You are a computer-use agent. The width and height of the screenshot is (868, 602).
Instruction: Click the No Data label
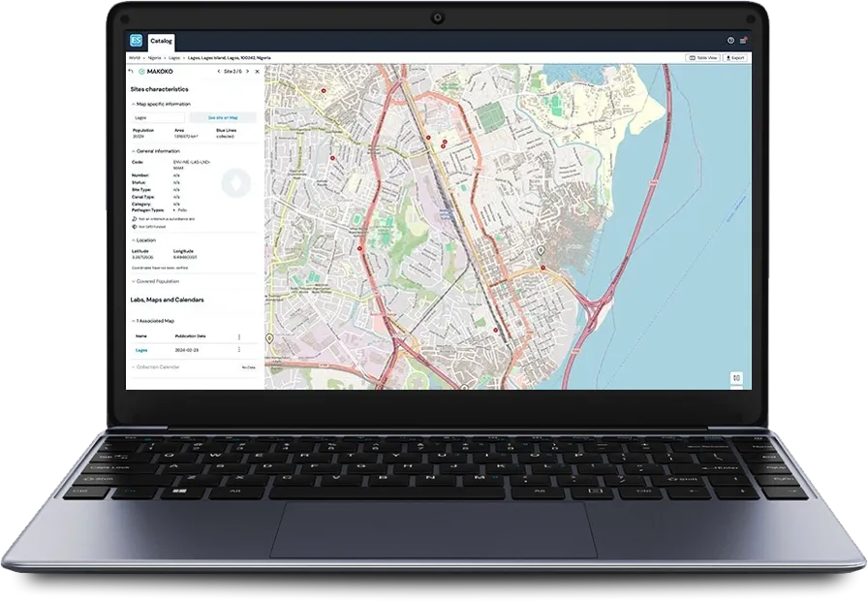(x=249, y=367)
